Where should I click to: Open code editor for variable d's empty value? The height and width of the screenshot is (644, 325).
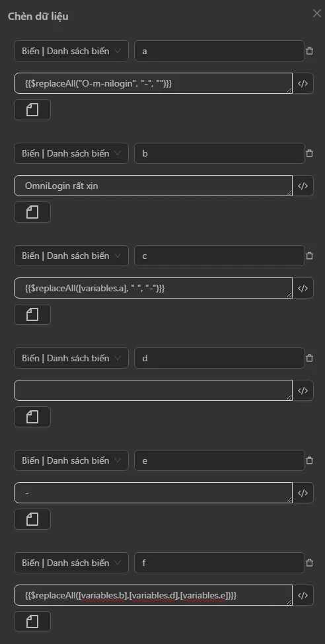303,390
